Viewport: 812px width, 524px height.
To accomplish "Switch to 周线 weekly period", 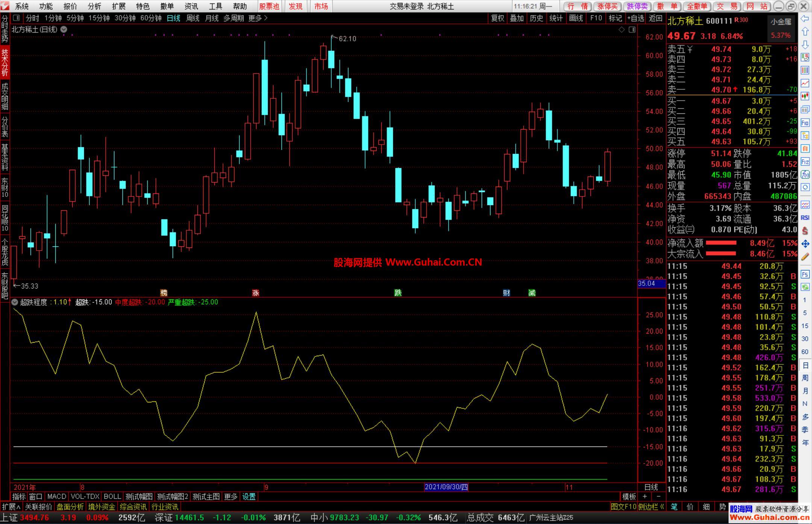I will click(x=192, y=18).
